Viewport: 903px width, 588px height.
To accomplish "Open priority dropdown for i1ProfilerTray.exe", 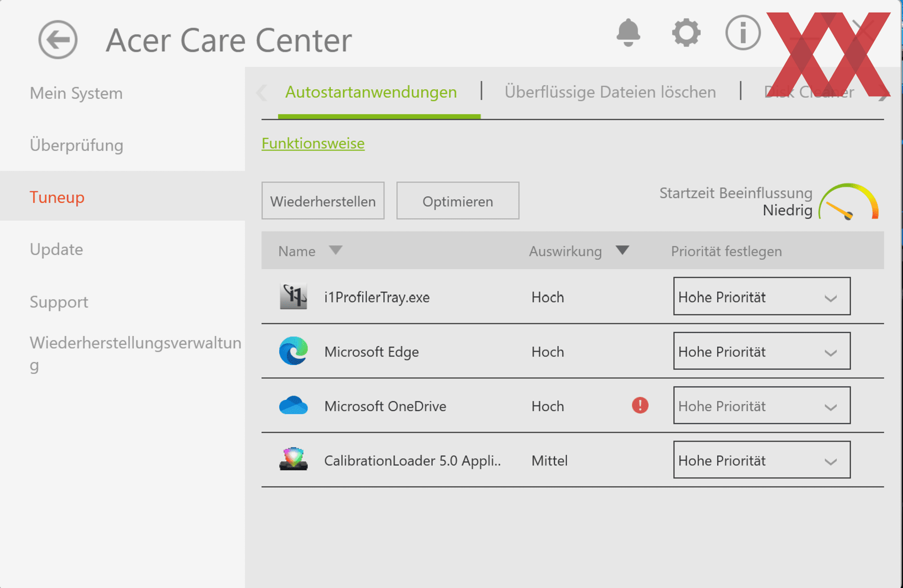I will click(761, 296).
